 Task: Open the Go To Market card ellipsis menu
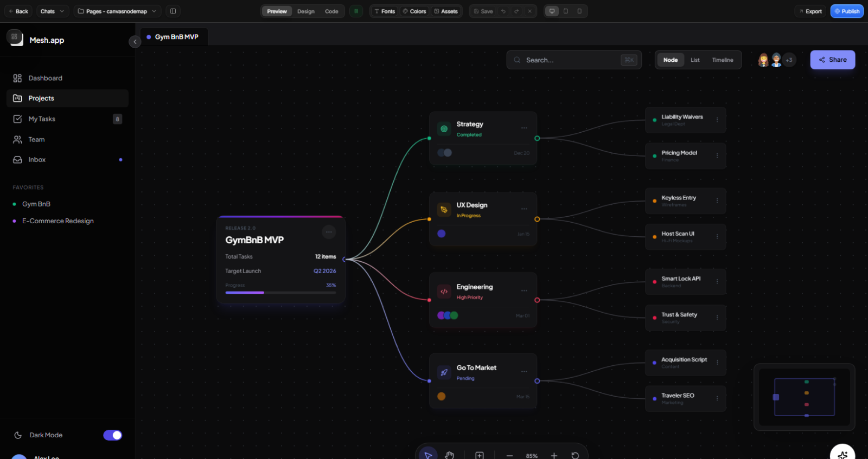point(524,371)
